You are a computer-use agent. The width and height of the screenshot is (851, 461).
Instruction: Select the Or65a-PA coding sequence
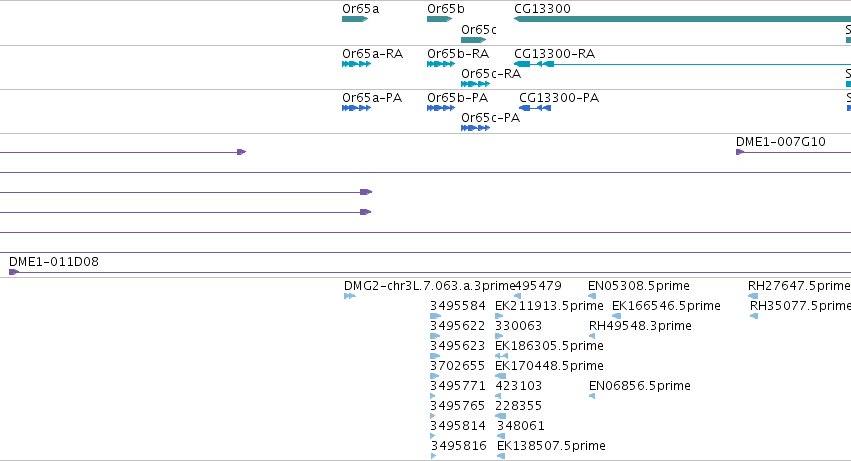(357, 108)
